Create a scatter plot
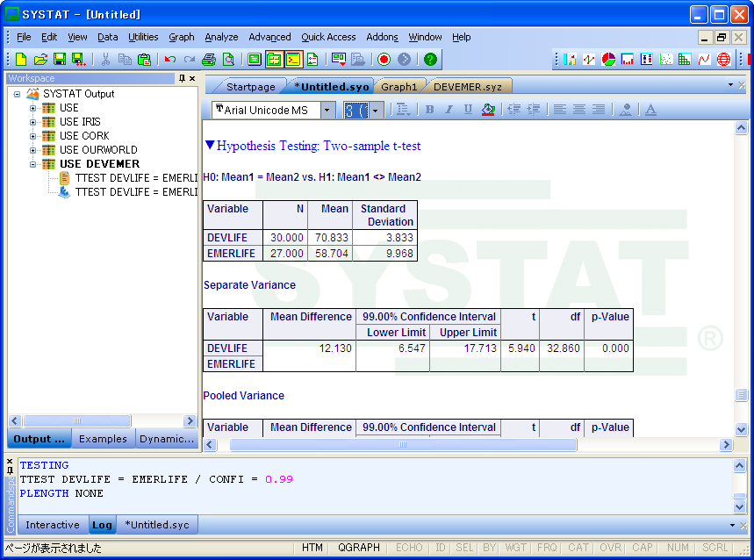The height and width of the screenshot is (560, 754). (666, 59)
